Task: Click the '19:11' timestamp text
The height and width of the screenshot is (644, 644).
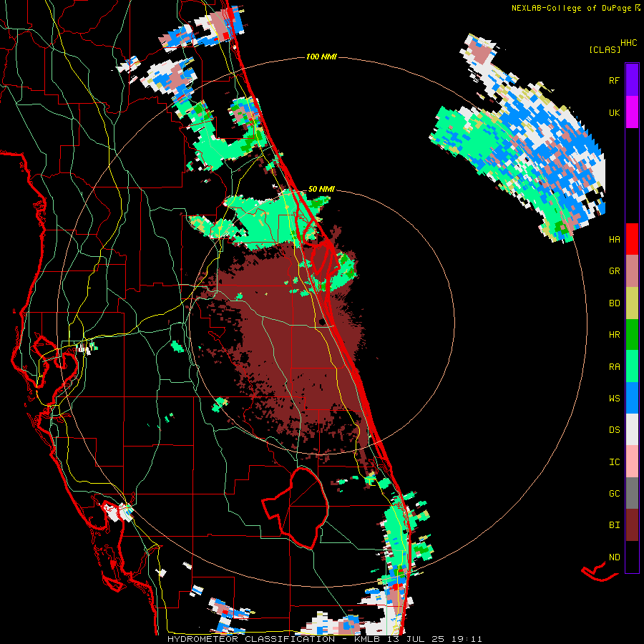Action: tap(465, 639)
